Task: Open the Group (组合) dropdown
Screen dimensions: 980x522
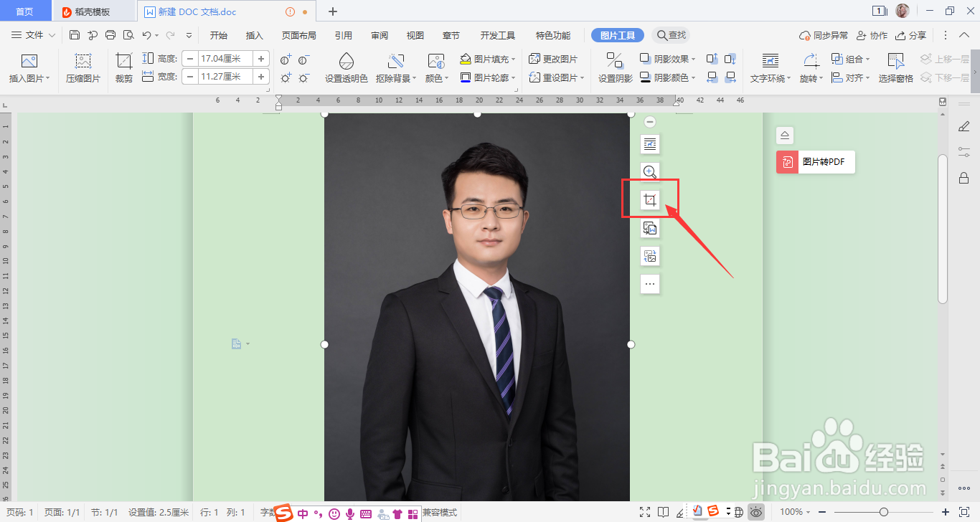Action: pos(851,59)
